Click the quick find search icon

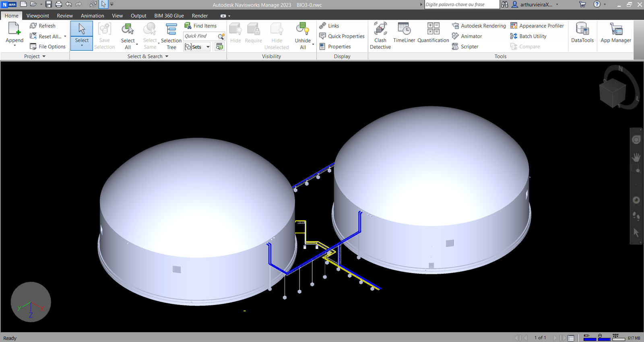(x=221, y=36)
